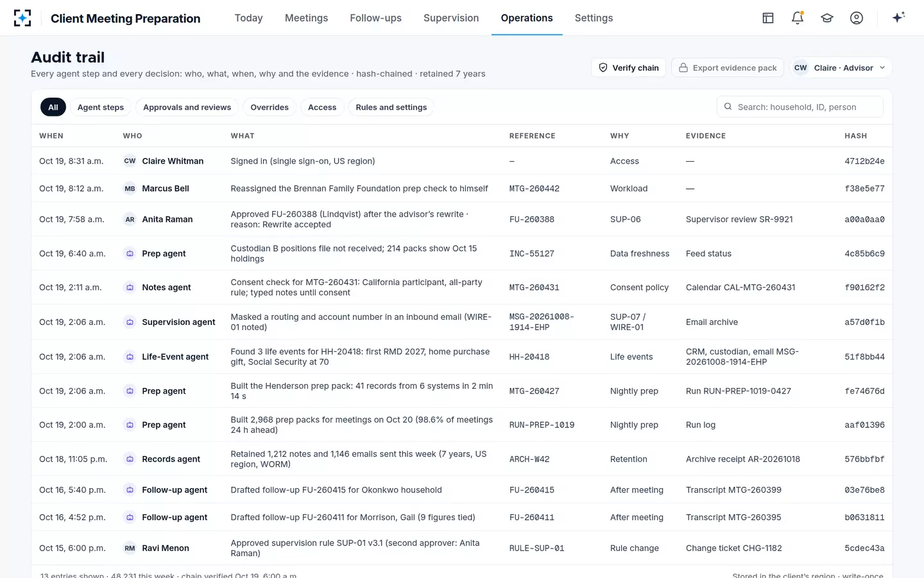Image resolution: width=924 pixels, height=578 pixels.
Task: Click the app logo icon
Action: coord(22,18)
